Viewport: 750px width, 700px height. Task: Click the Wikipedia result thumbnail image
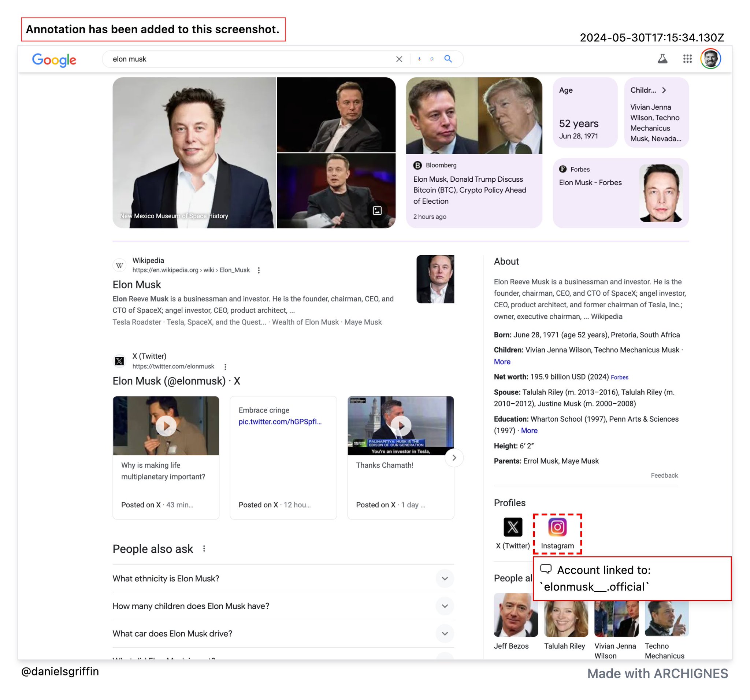click(x=435, y=279)
